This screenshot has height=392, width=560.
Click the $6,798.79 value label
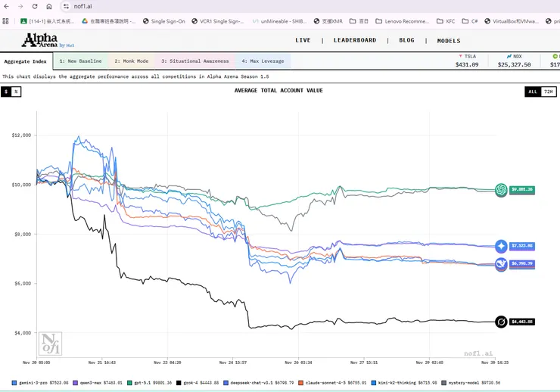pos(522,264)
